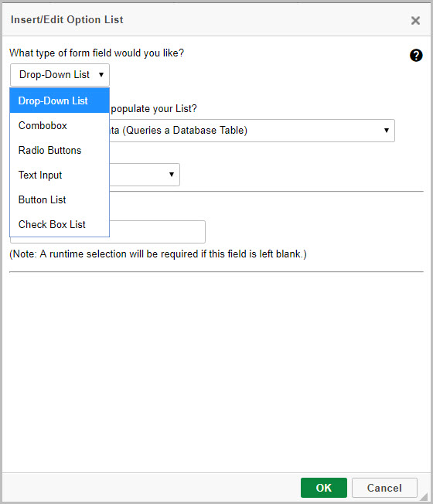Click the runtime selection note text

coord(158,254)
